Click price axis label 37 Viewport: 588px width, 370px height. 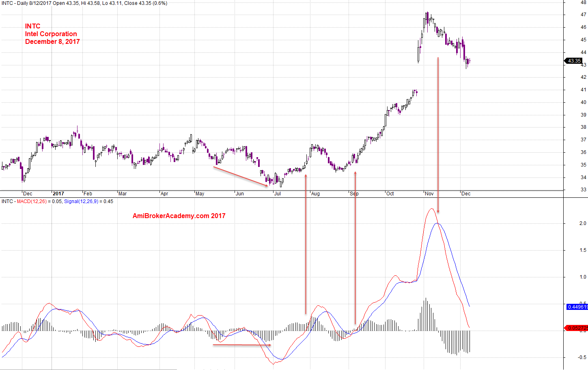(x=584, y=140)
